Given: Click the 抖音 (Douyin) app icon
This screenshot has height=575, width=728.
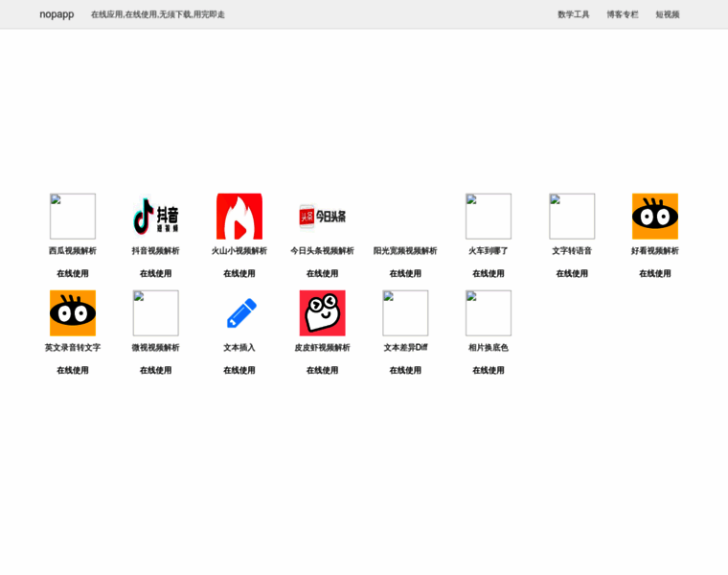Looking at the screenshot, I should (155, 217).
